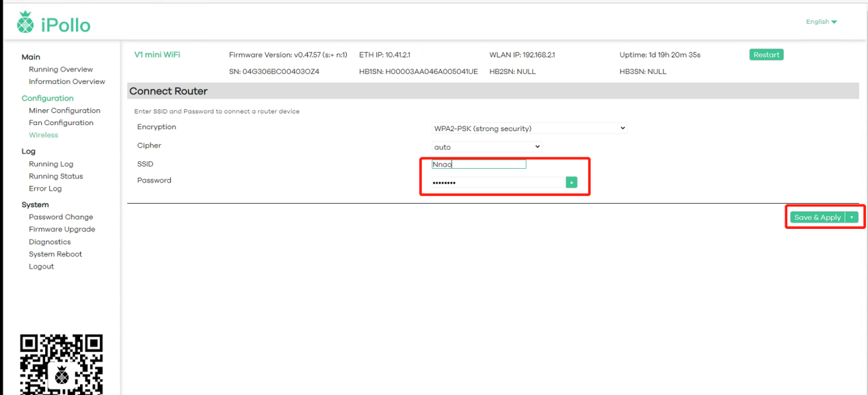
Task: Click into the SSID input field
Action: 479,164
